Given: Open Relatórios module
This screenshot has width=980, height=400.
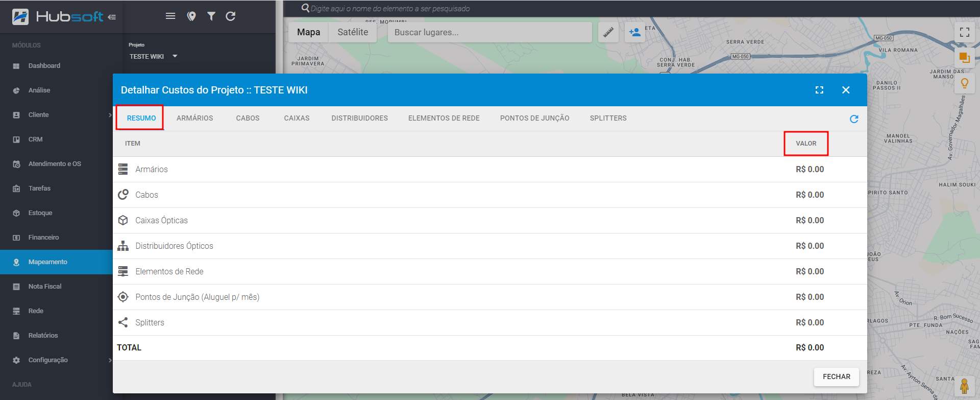Looking at the screenshot, I should [x=56, y=336].
